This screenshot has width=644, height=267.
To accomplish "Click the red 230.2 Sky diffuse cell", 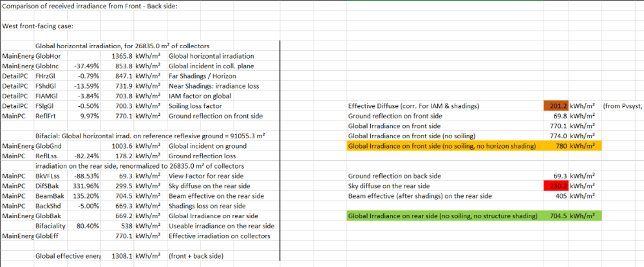I will click(x=555, y=186).
